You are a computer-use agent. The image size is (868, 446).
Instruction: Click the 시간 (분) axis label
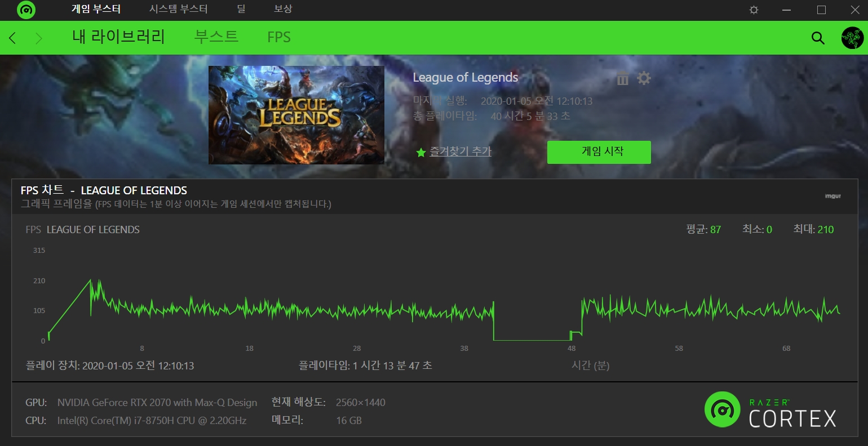590,365
